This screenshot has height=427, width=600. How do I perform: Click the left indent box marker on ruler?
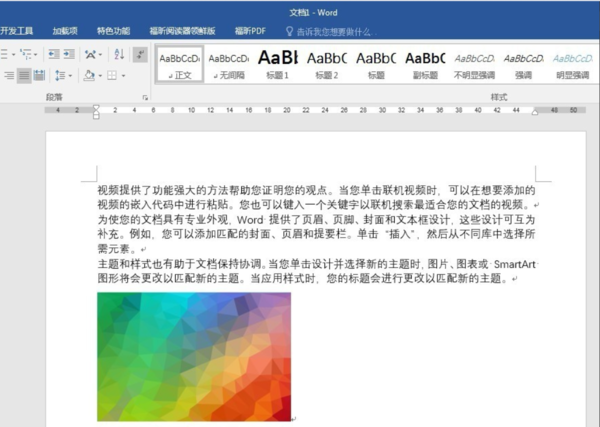click(96, 116)
